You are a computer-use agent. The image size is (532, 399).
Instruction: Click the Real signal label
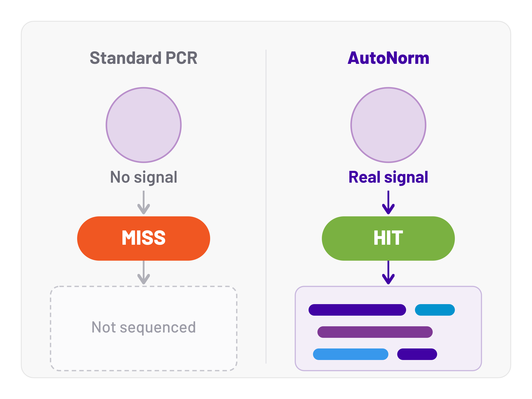388,178
